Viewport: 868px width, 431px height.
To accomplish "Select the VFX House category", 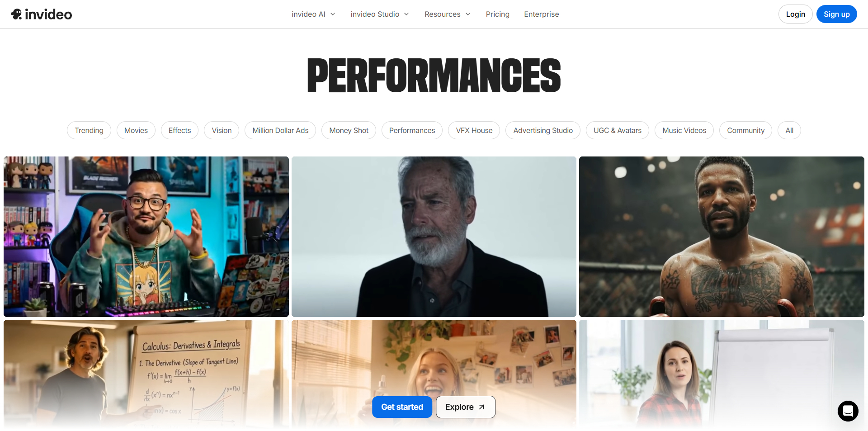I will [x=474, y=130].
